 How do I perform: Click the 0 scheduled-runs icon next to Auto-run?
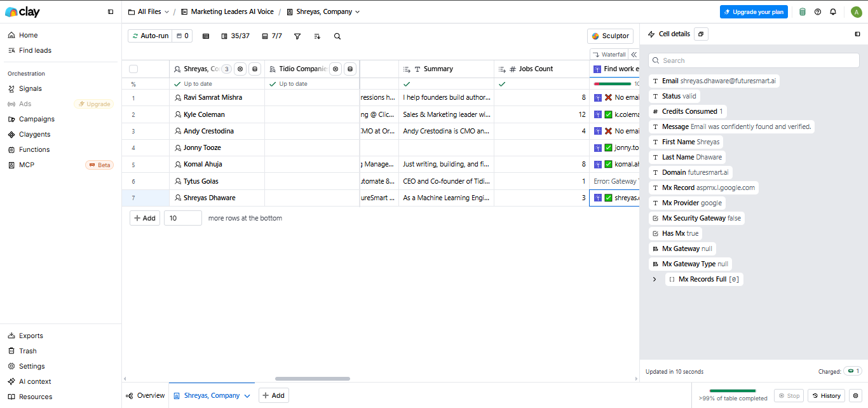coord(182,36)
